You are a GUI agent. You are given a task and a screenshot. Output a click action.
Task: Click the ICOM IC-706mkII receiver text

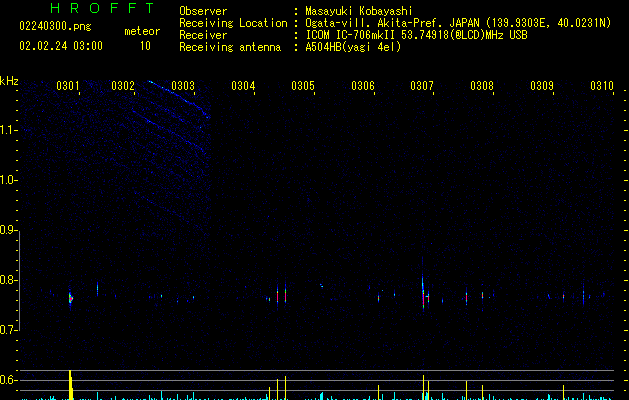pyautogui.click(x=416, y=35)
